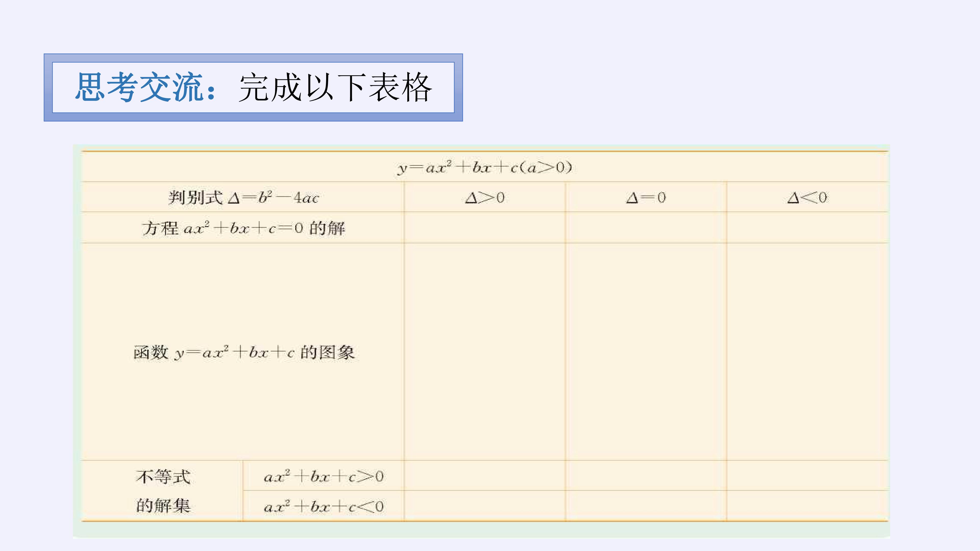
Task: Click the Δ=0 column header
Action: 646,197
